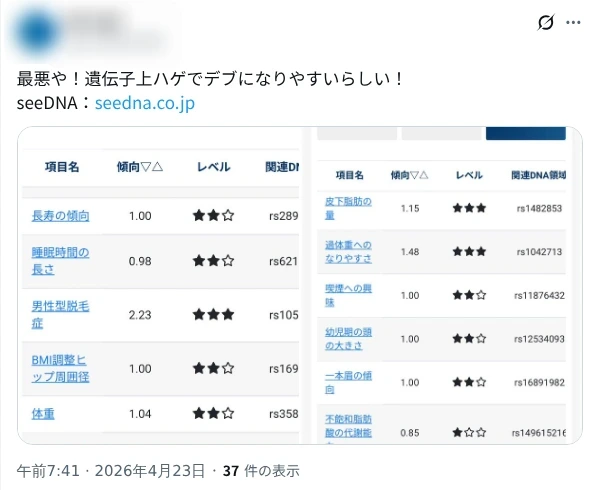Open the 長寿の傾向 link
This screenshot has height=490, width=599.
point(60,216)
